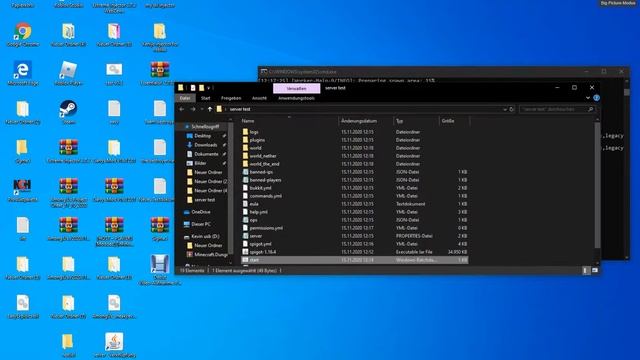This screenshot has height=360, width=640.
Task: Select the plugins folder icon
Action: (245, 140)
